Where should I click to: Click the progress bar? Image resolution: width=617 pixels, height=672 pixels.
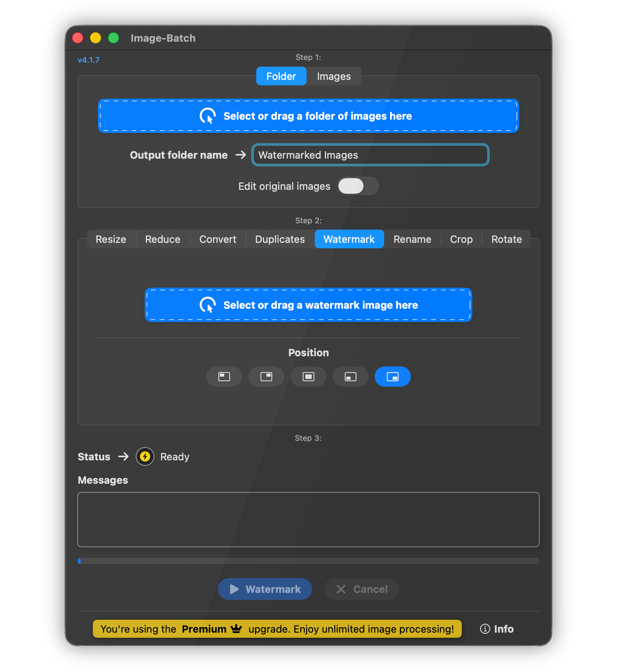308,561
